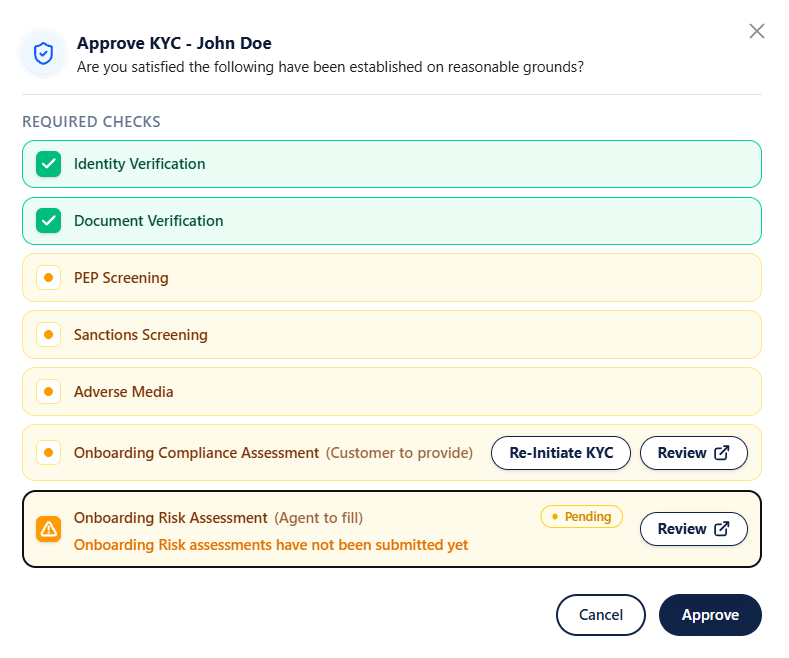This screenshot has width=789, height=658.
Task: Click the 'have not been submitted yet' warning
Action: coord(271,545)
